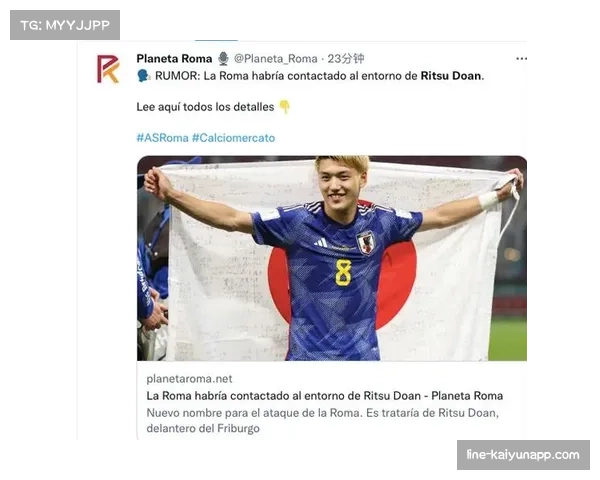Open the card headline about Ritsu Doan

tap(324, 396)
